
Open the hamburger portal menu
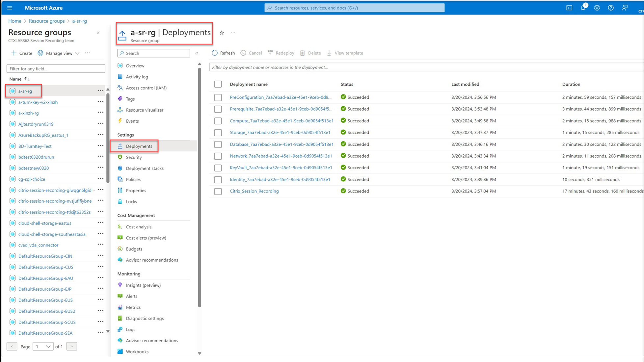coord(10,8)
